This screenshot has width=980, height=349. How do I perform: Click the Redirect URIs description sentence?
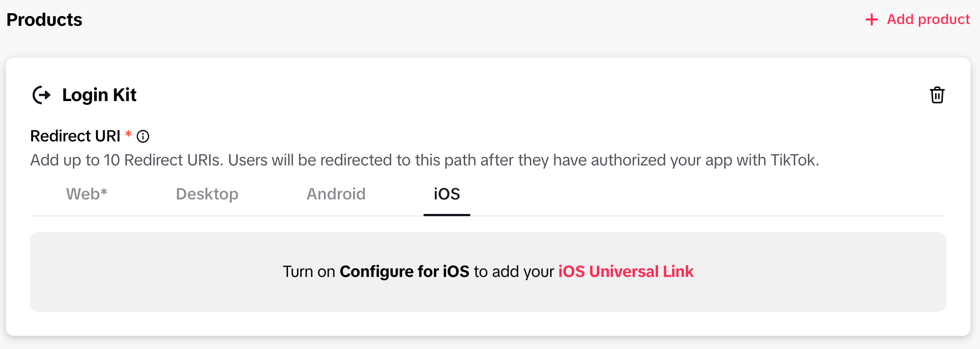tap(424, 160)
